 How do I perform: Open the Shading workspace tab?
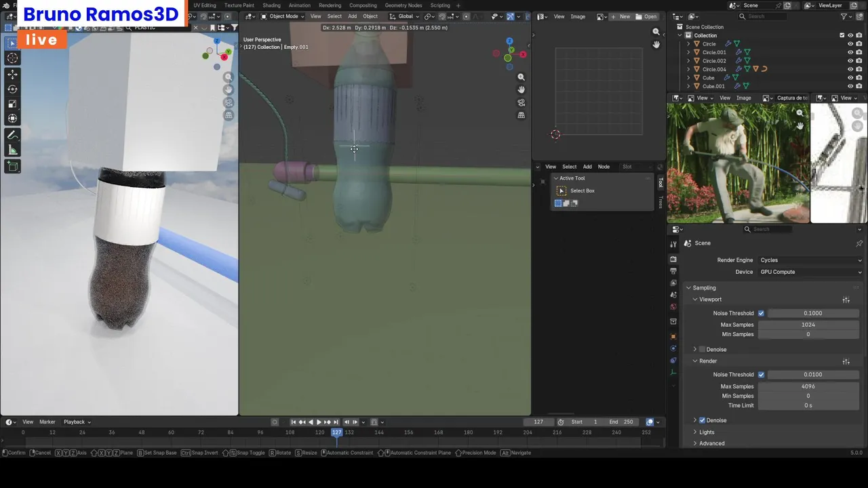[x=271, y=5]
